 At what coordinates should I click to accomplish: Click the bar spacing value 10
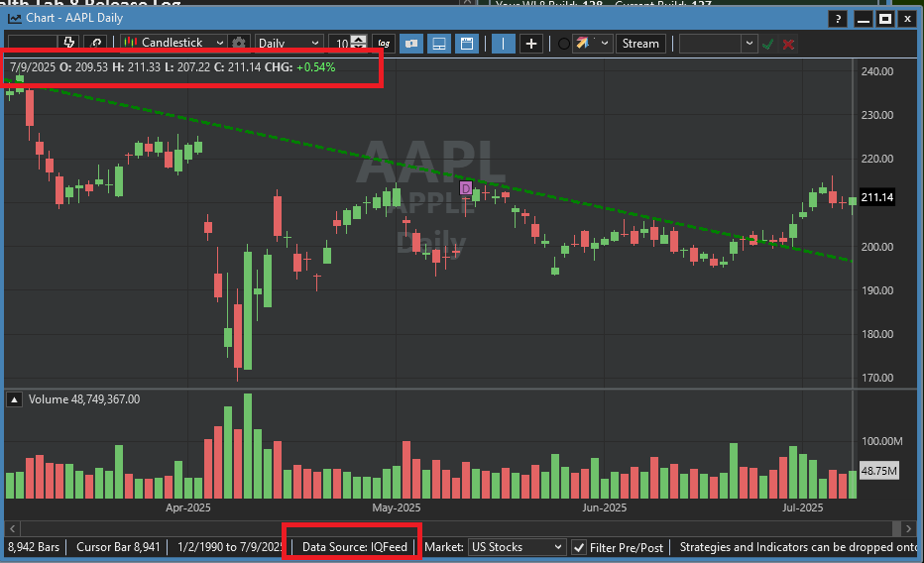pos(341,44)
